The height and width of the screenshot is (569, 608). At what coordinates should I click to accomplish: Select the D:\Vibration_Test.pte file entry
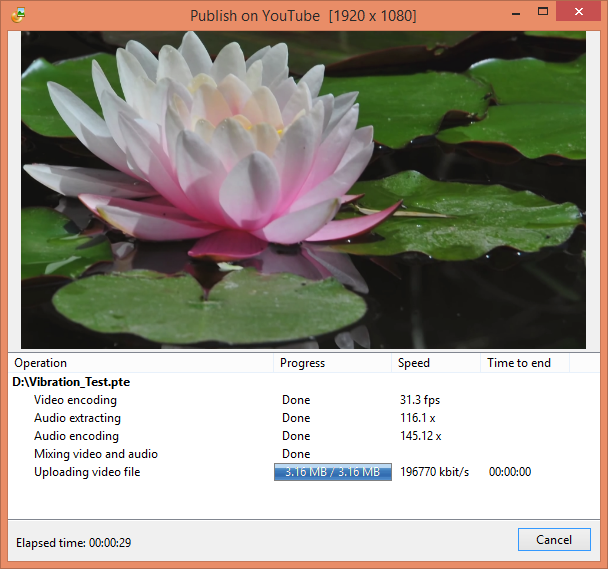71,382
